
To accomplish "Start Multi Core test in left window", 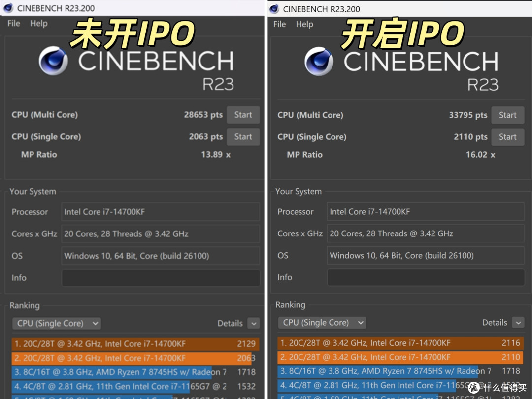I will pos(243,115).
